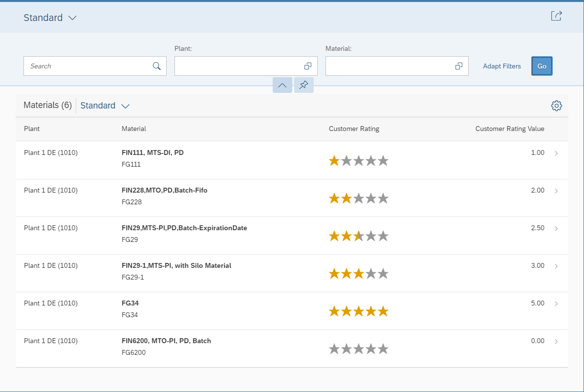The height and width of the screenshot is (392, 584).
Task: Click the navigation arrow on the FIN29-1 row
Action: (x=556, y=265)
